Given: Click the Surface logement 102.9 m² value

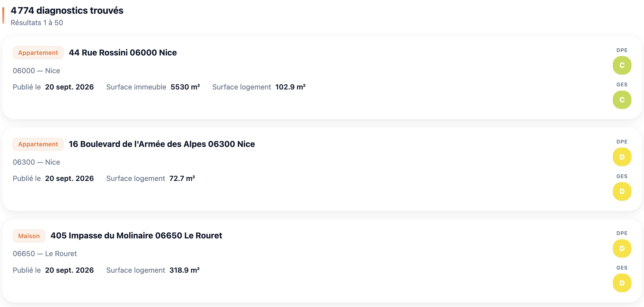Looking at the screenshot, I should tap(291, 87).
